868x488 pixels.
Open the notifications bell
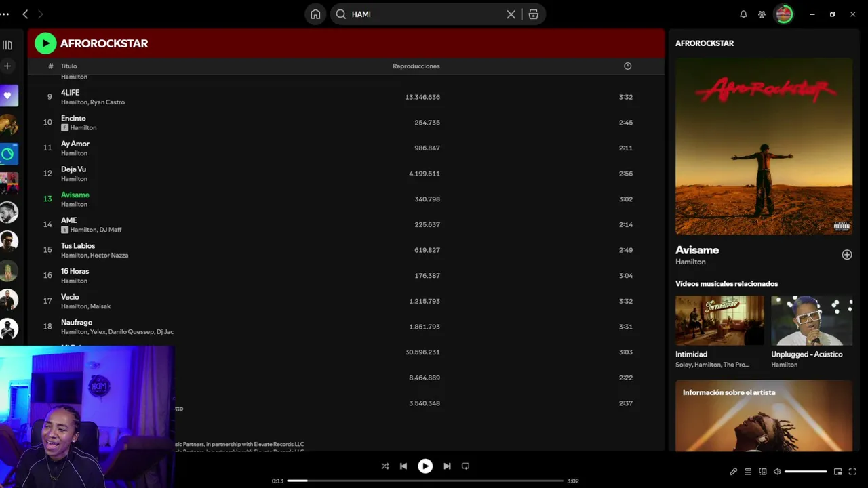[x=743, y=14]
